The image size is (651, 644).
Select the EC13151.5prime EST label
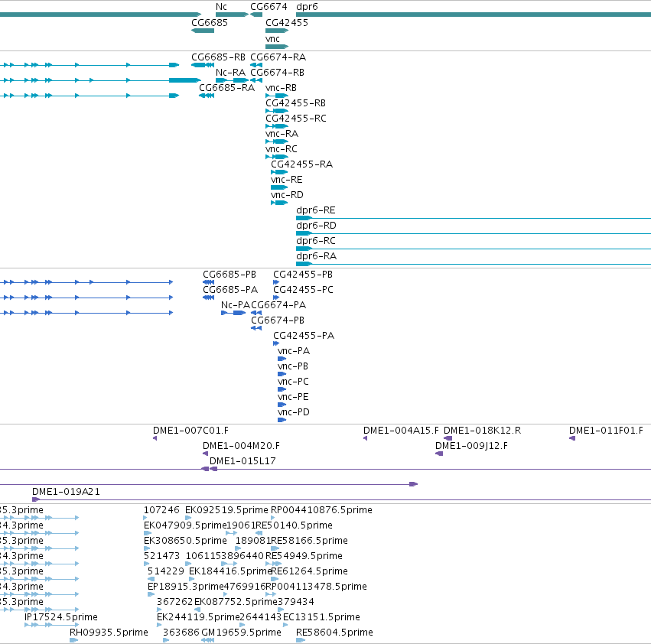pos(322,617)
